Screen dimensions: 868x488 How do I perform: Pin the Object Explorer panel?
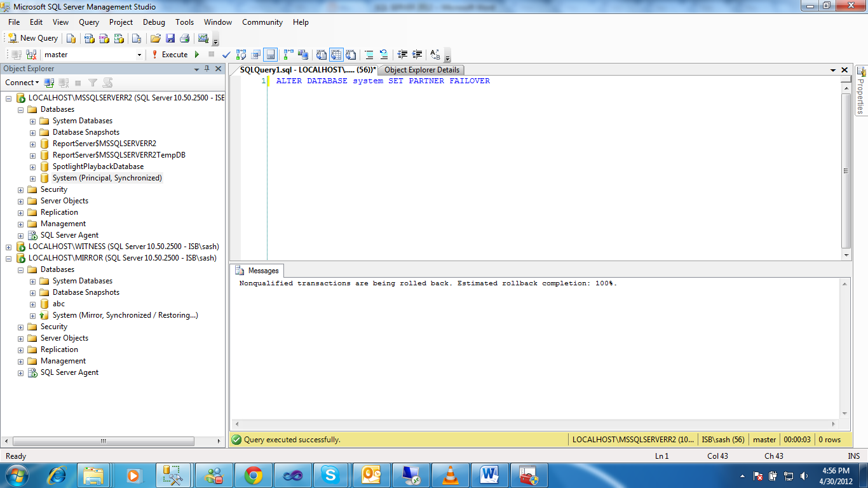pyautogui.click(x=207, y=69)
